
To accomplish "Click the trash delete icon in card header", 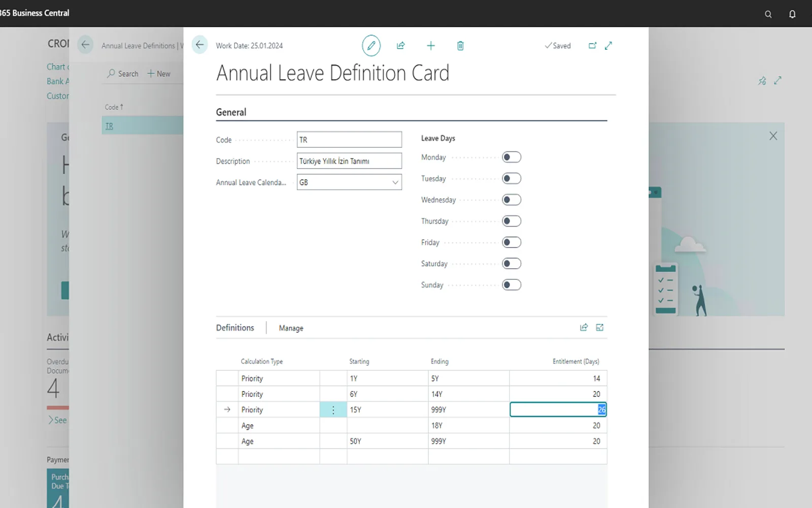I will 460,46.
